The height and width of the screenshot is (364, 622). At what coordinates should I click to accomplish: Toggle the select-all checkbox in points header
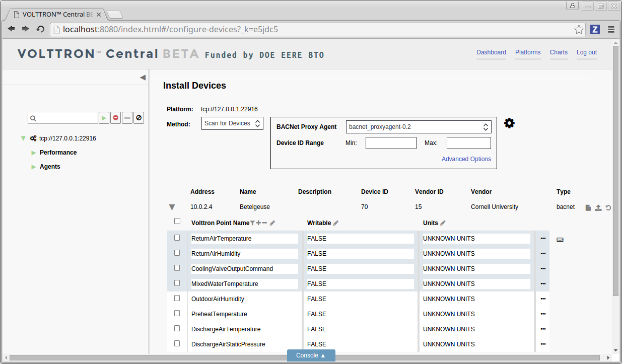[177, 221]
